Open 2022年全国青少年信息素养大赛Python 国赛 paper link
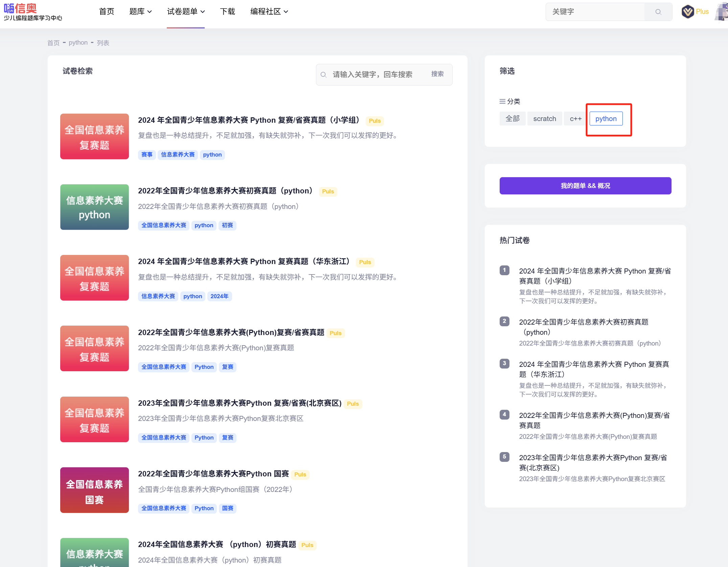 point(213,474)
